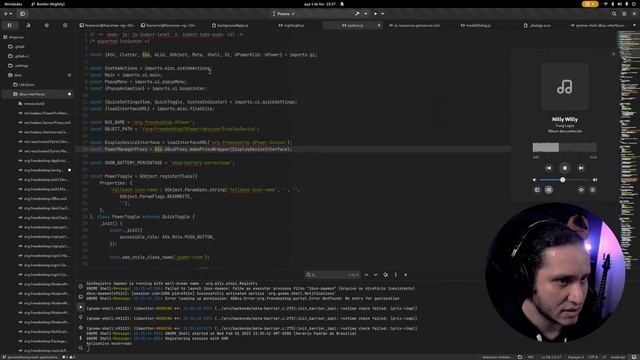Screen dimensions: 640x360
Task: Select the second sidebar panel icon
Action: [28, 25]
